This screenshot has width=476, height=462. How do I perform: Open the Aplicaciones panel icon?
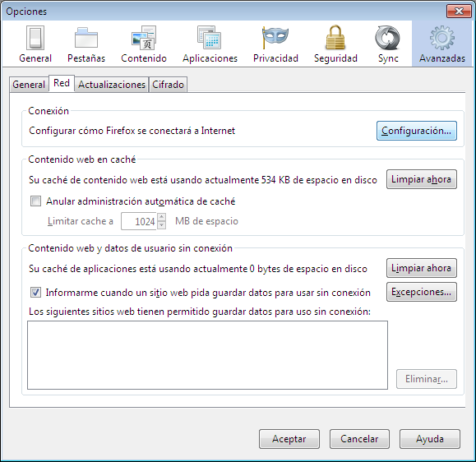(210, 39)
